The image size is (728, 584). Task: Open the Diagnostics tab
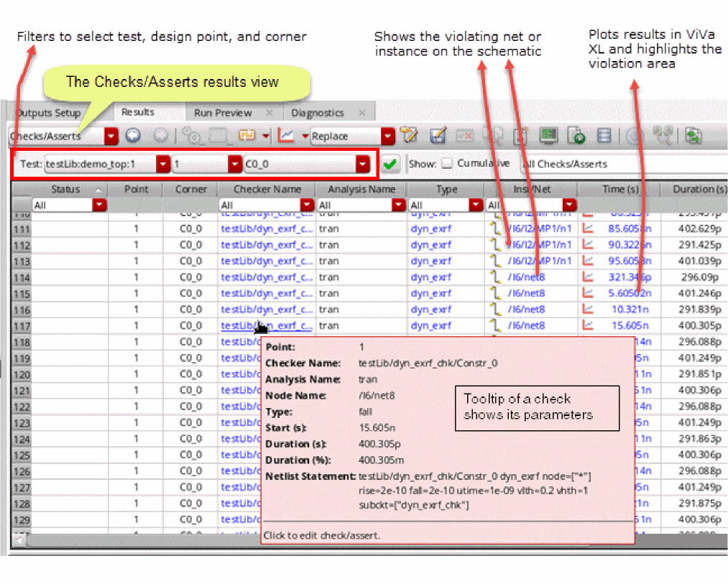[x=318, y=113]
